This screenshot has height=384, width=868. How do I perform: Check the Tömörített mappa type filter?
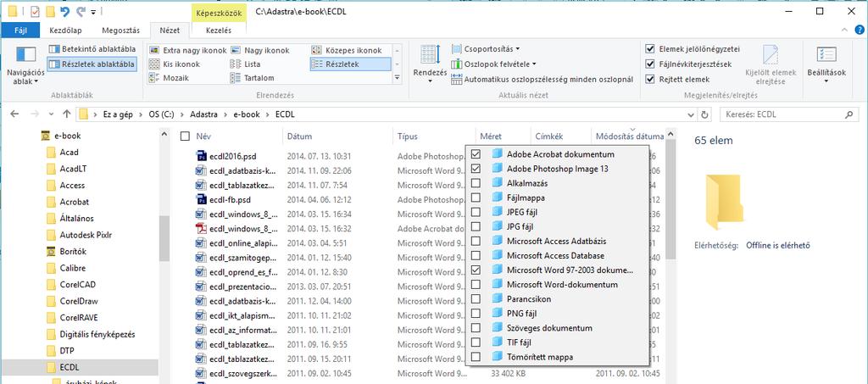coord(476,356)
